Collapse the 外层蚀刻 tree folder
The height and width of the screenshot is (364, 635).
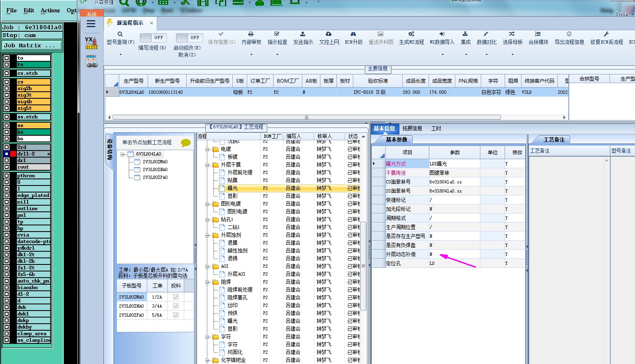[208, 235]
